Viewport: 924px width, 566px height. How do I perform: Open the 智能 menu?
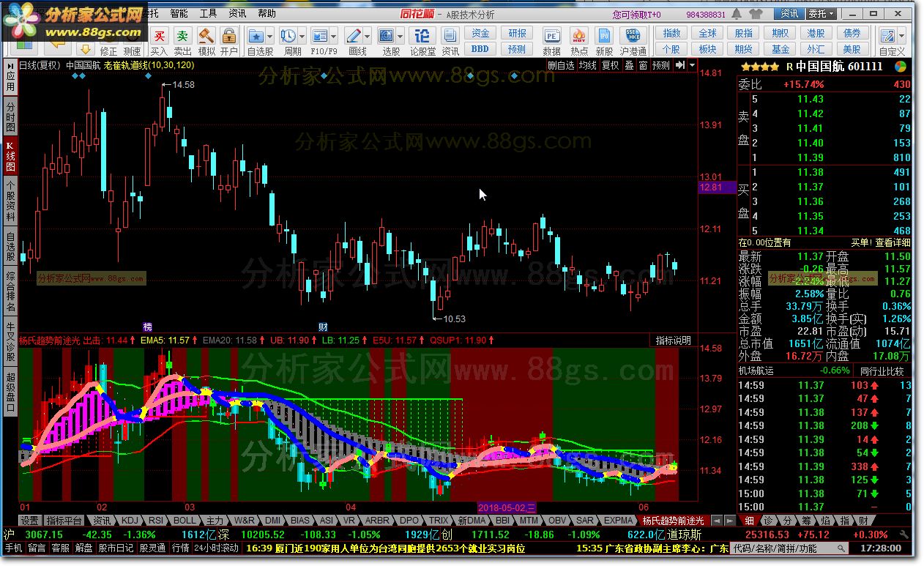pyautogui.click(x=179, y=13)
